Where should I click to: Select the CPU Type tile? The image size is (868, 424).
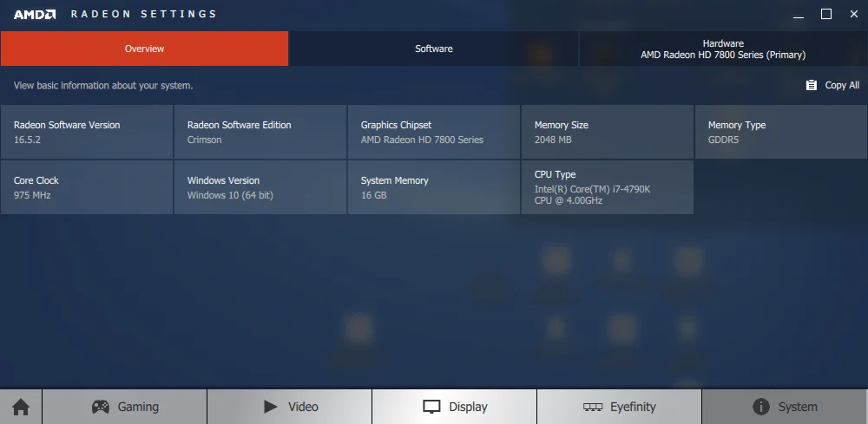tap(608, 186)
